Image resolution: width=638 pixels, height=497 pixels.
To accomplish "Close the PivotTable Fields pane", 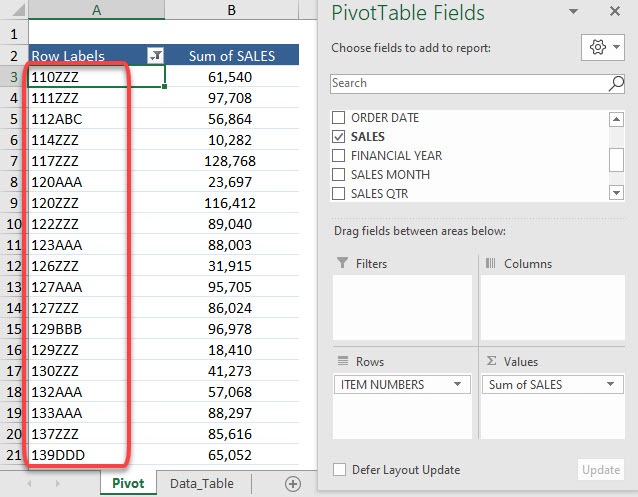I will click(x=615, y=11).
